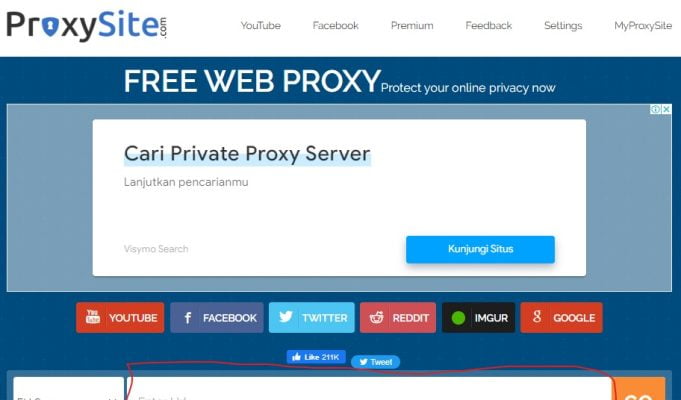Open the Facebook navigation link

336,26
